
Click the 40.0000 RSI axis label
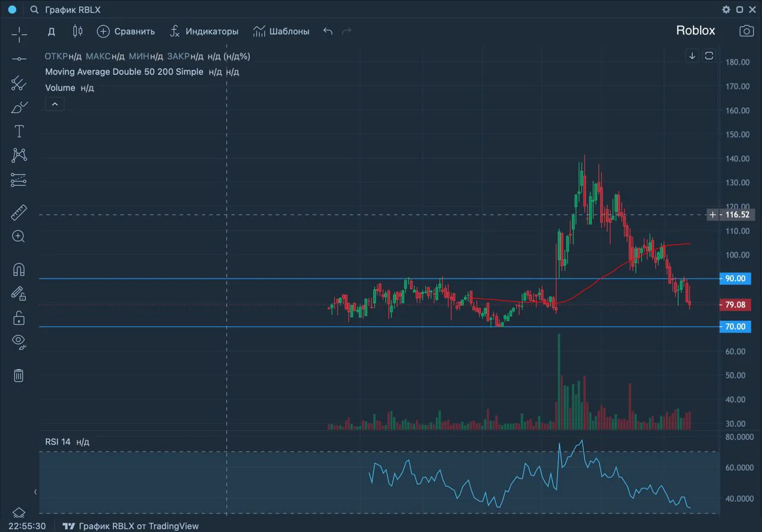[x=740, y=499]
